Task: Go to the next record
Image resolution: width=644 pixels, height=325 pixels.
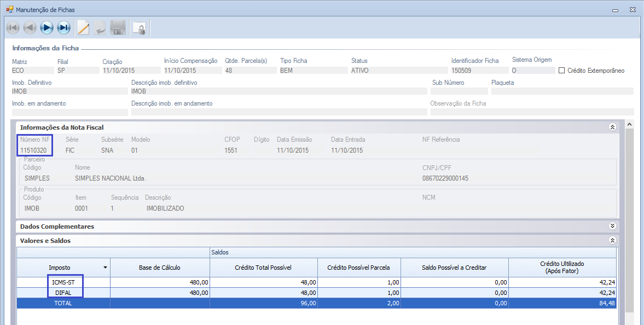Action: point(47,27)
